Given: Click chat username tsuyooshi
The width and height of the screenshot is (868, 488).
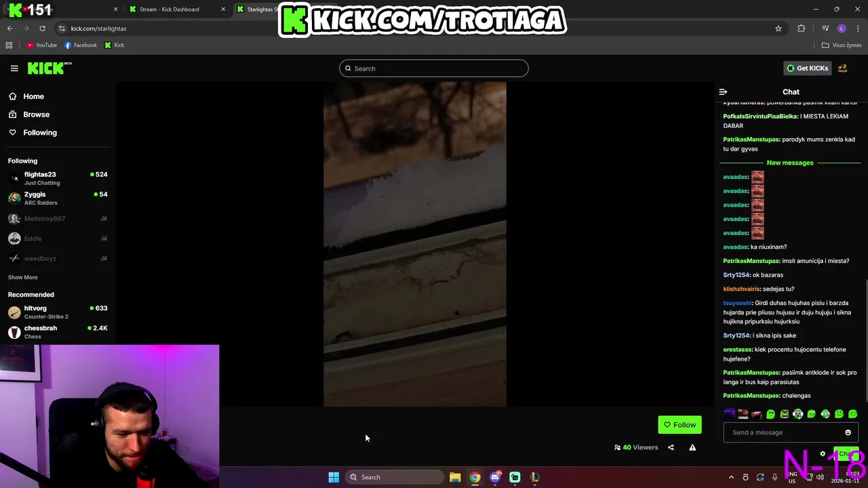Looking at the screenshot, I should click(x=738, y=303).
